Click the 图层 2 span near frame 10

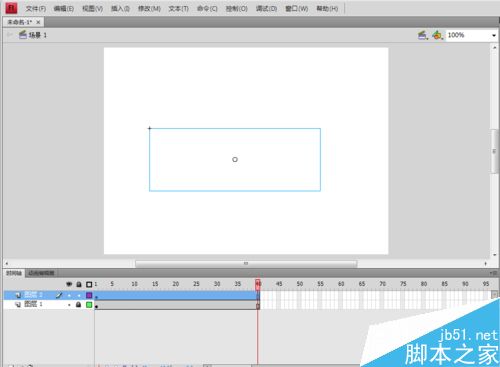[134, 295]
